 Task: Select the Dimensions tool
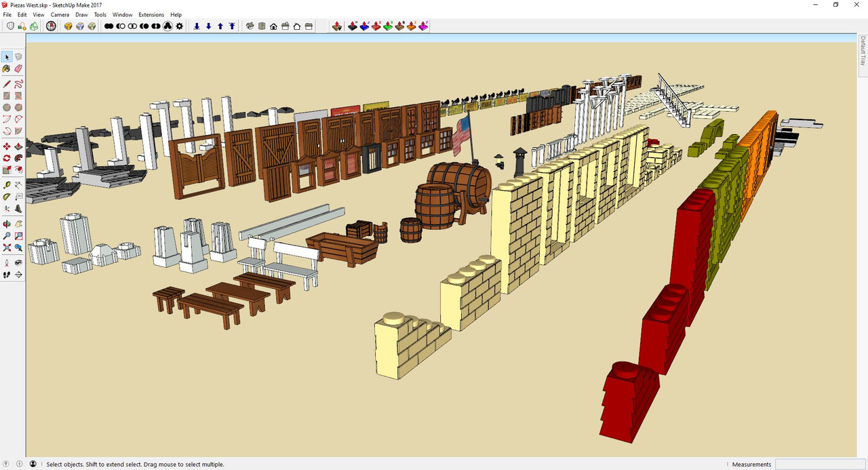pos(18,185)
